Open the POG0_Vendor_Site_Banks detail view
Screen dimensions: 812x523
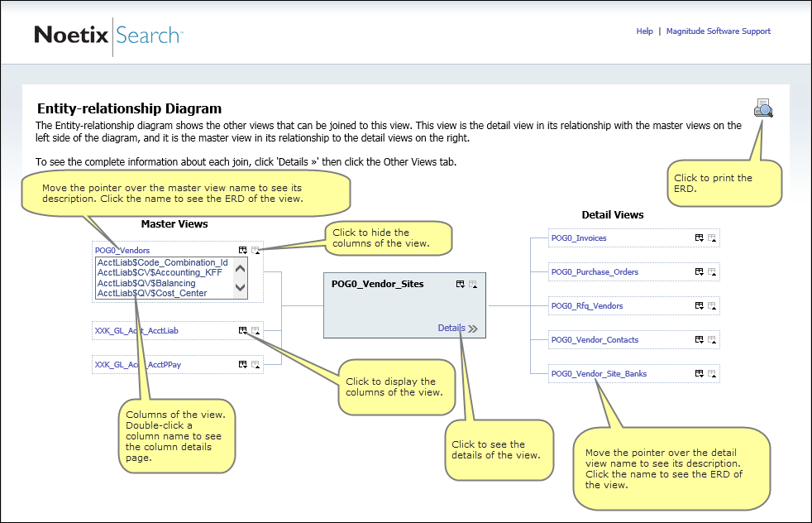tap(599, 374)
